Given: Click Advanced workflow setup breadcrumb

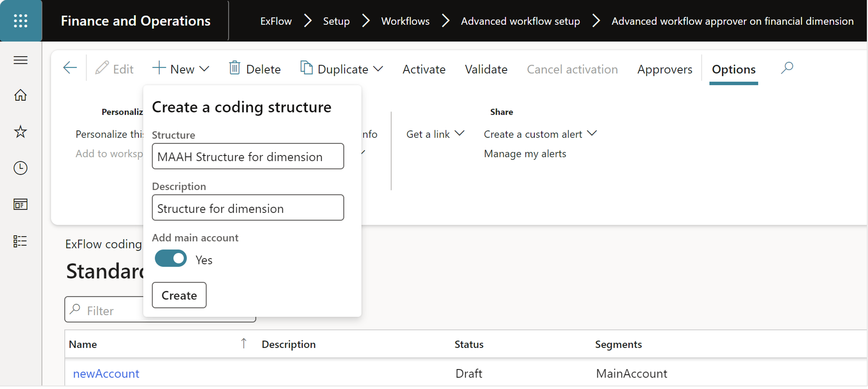Looking at the screenshot, I should [520, 21].
